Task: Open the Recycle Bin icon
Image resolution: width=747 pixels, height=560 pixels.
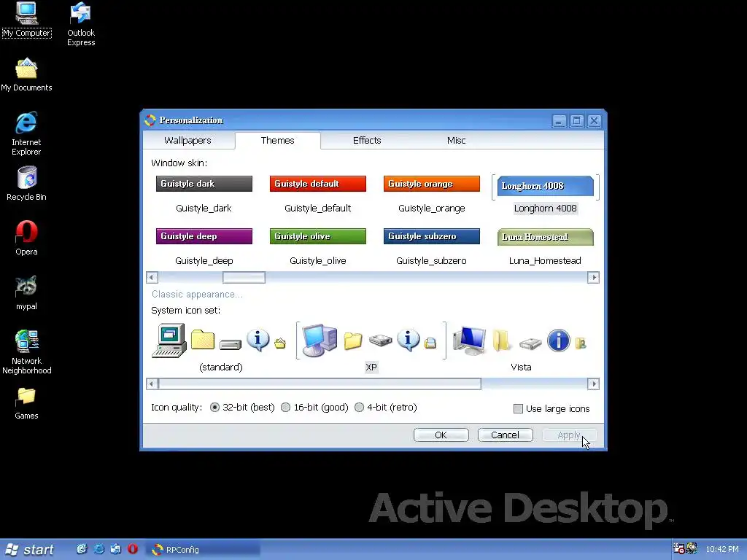Action: point(27,184)
